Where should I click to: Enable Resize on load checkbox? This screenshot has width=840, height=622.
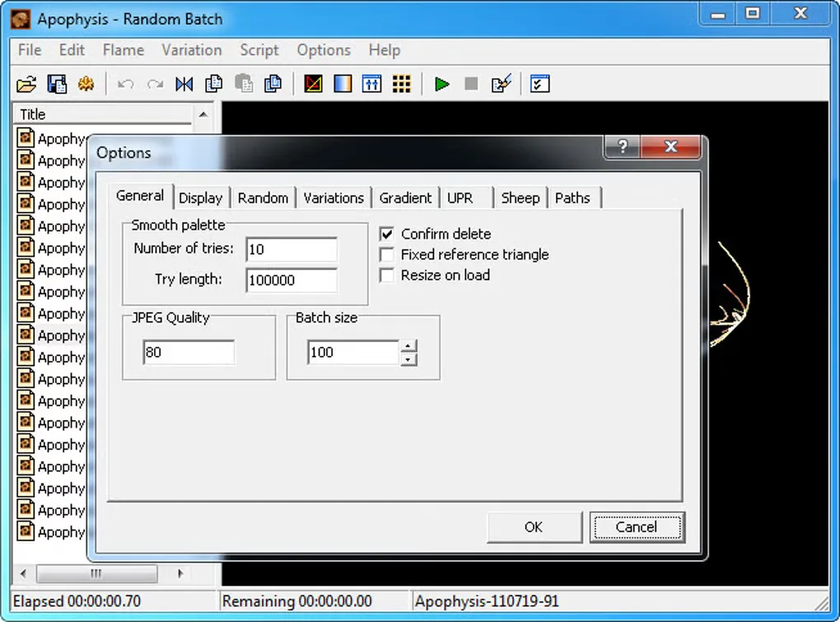387,275
